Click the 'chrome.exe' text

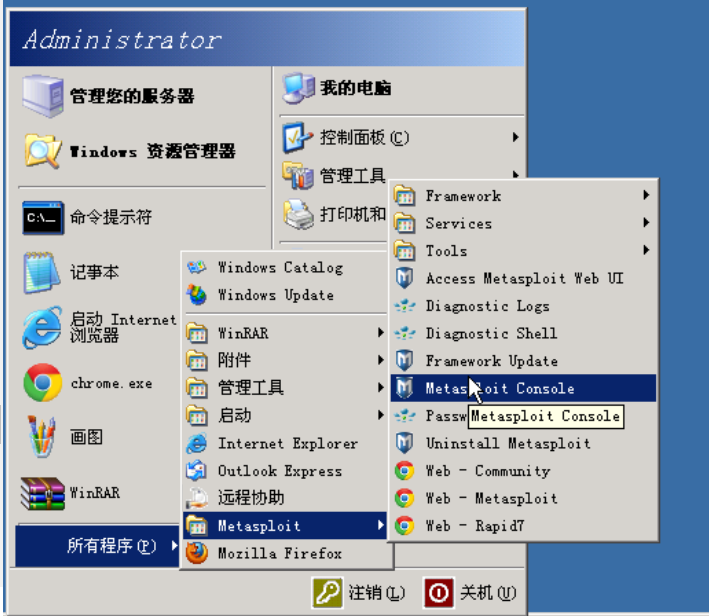[111, 384]
